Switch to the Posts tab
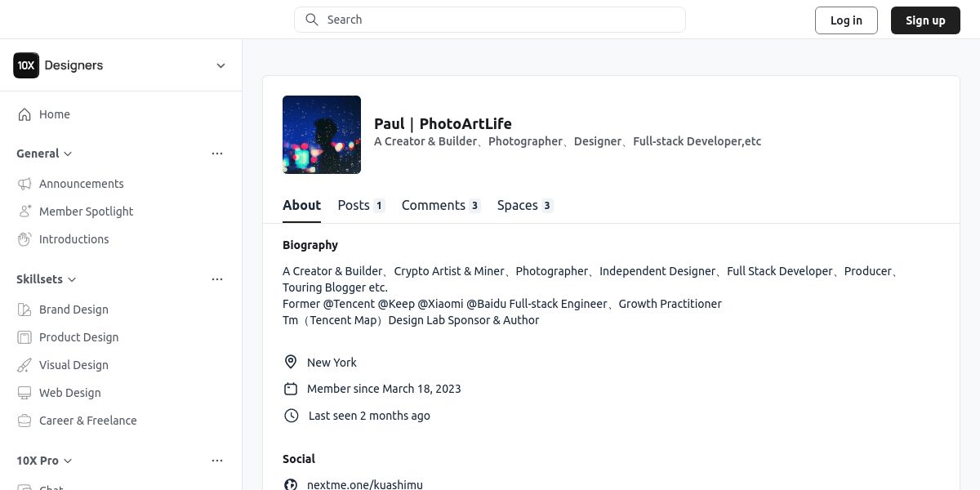The image size is (980, 490). tap(360, 205)
